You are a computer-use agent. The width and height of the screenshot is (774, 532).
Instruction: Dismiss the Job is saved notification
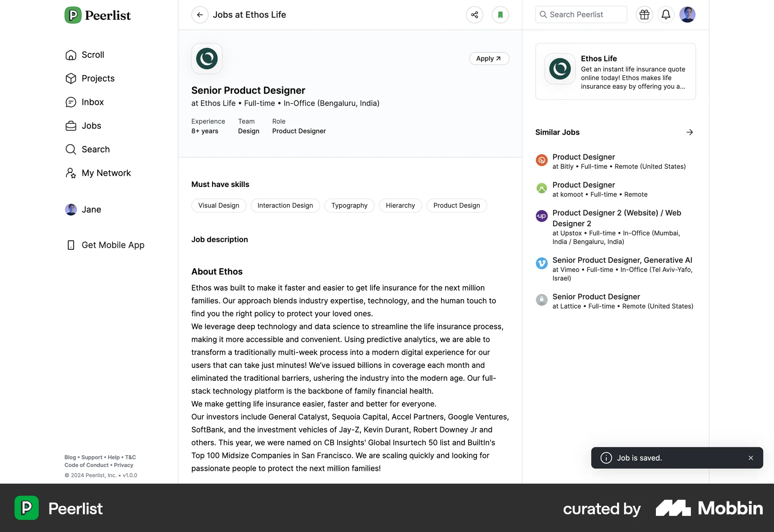click(x=751, y=458)
